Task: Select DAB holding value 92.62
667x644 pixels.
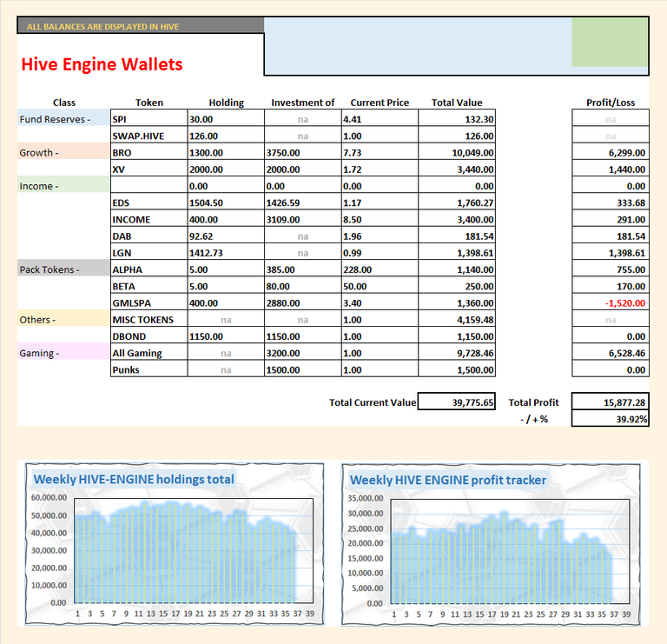Action: pyautogui.click(x=226, y=236)
